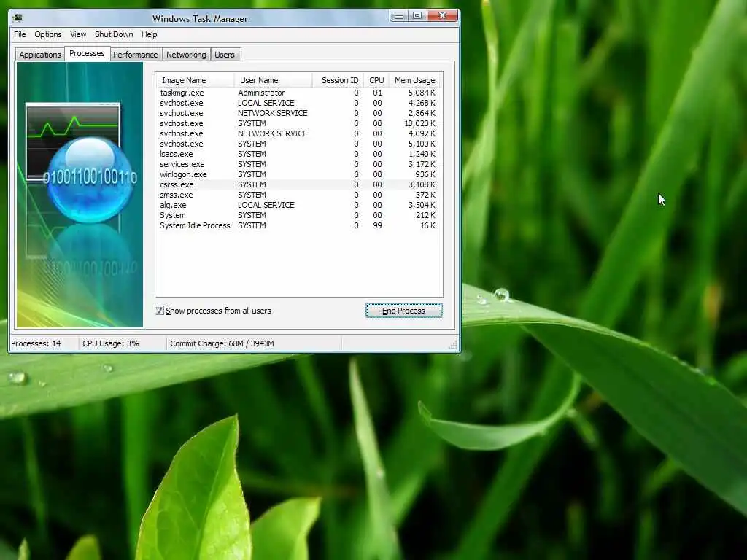Sort by Image Name column header
Viewport: 747px width, 560px height.
point(195,80)
